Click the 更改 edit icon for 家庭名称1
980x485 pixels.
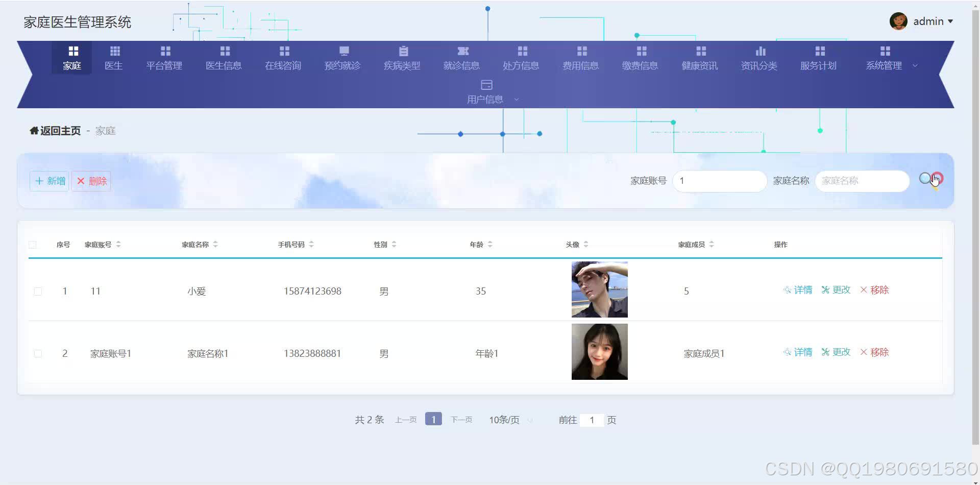[825, 352]
